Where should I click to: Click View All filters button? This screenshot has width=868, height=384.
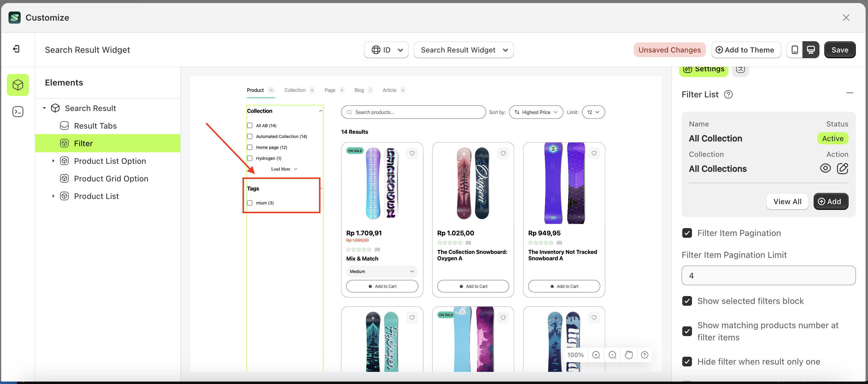point(787,201)
